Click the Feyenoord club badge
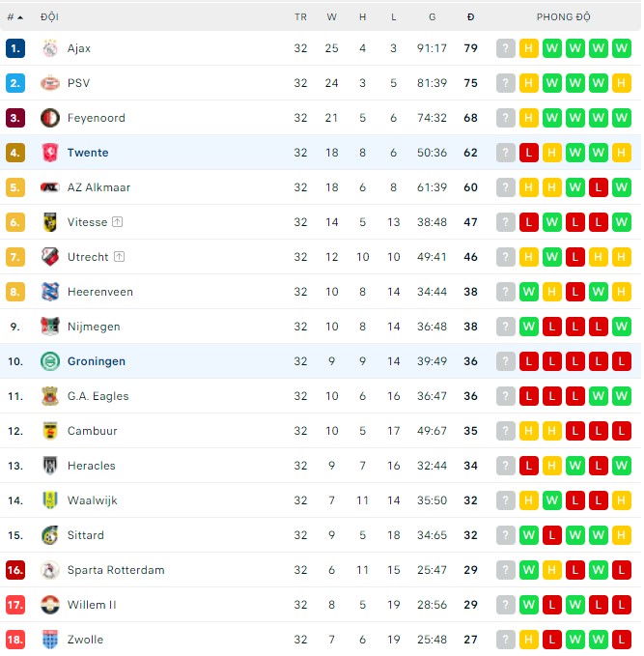 50,118
